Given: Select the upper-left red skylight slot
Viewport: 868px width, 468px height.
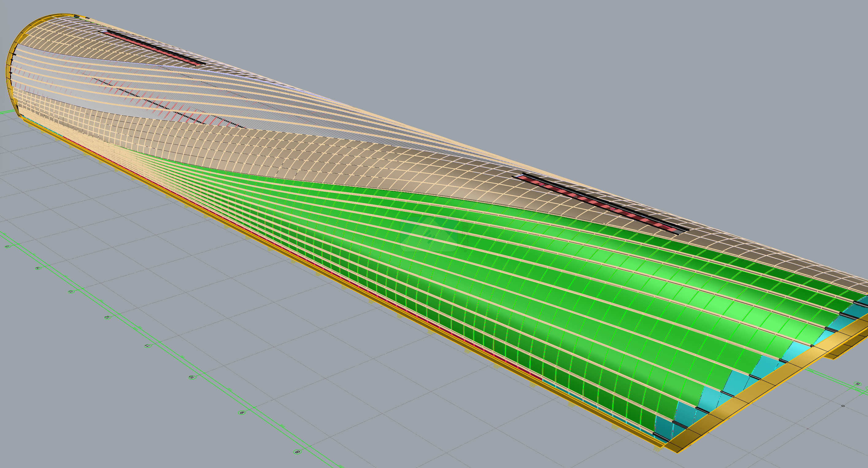Looking at the screenshot, I should pyautogui.click(x=152, y=48).
